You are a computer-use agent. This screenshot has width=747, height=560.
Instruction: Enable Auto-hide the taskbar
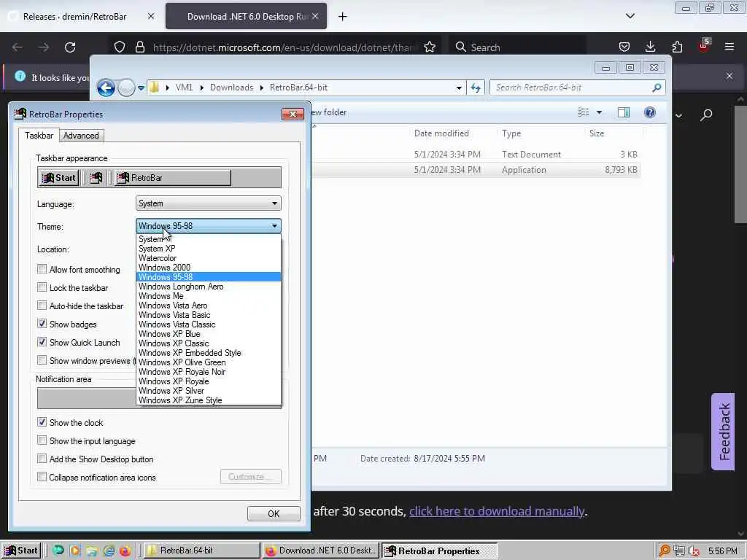tap(42, 306)
